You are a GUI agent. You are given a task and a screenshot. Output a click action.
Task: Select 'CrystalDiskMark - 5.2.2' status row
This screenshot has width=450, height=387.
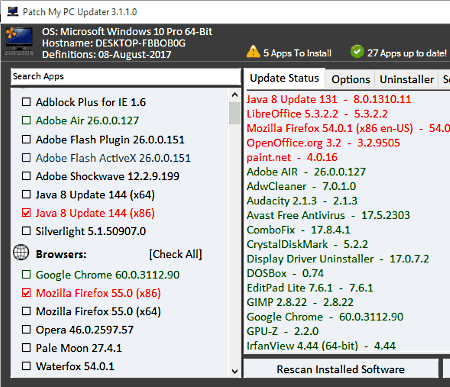click(307, 244)
